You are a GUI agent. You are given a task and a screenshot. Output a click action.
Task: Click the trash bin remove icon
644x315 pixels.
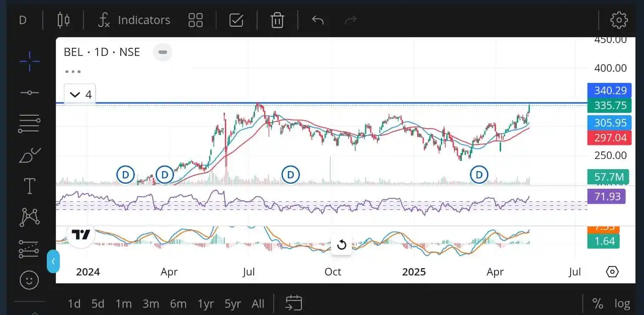point(277,20)
